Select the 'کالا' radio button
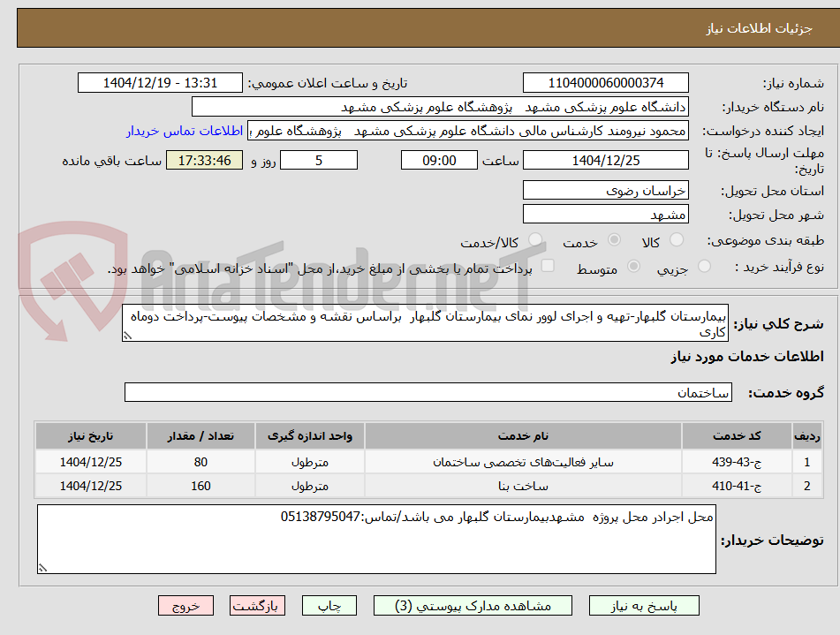This screenshot has width=840, height=635. point(677,239)
